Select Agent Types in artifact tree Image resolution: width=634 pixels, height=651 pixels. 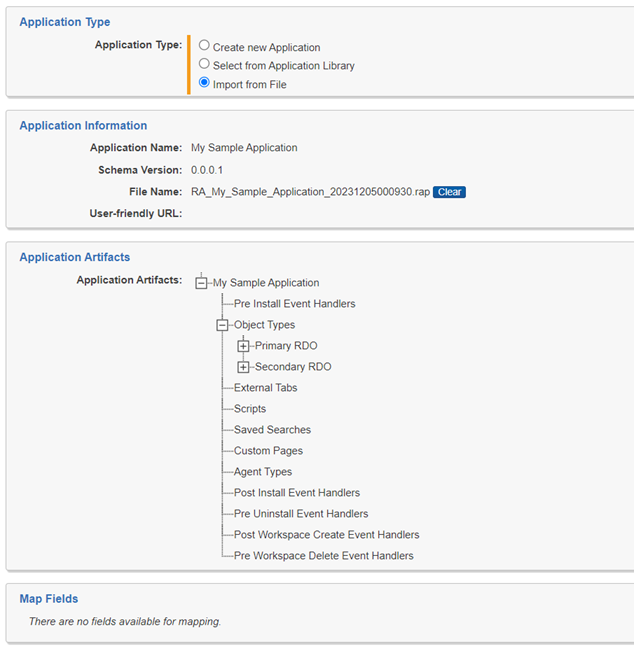(x=263, y=472)
